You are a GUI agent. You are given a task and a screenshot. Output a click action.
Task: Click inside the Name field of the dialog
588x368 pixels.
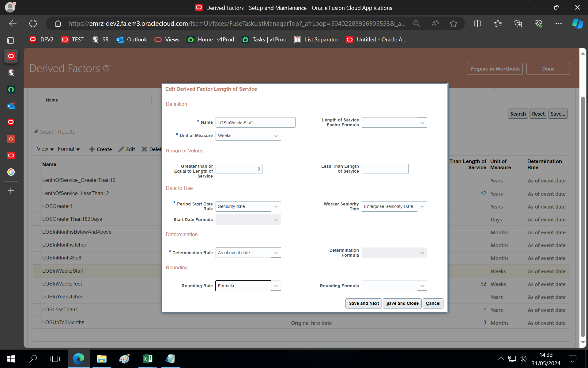[x=255, y=122]
